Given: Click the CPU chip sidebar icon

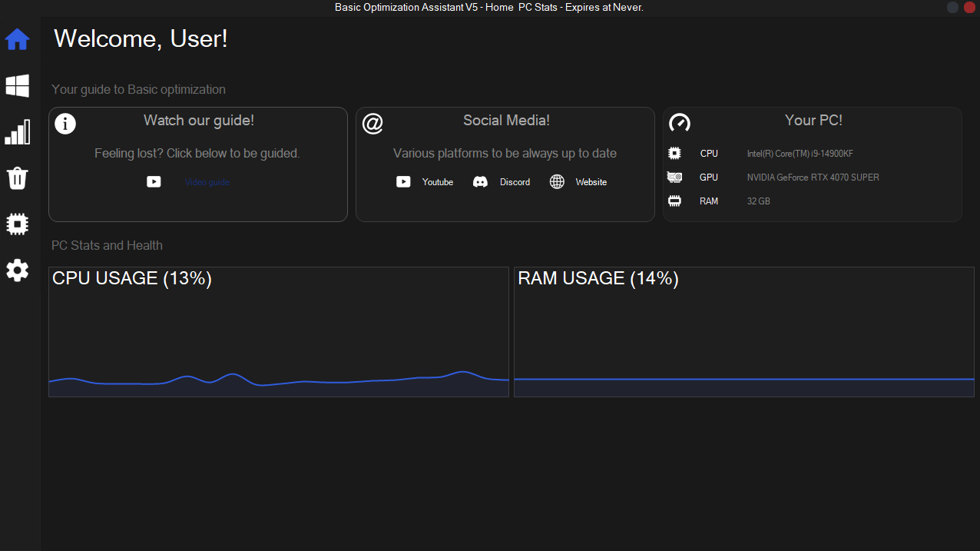Looking at the screenshot, I should click(x=17, y=224).
